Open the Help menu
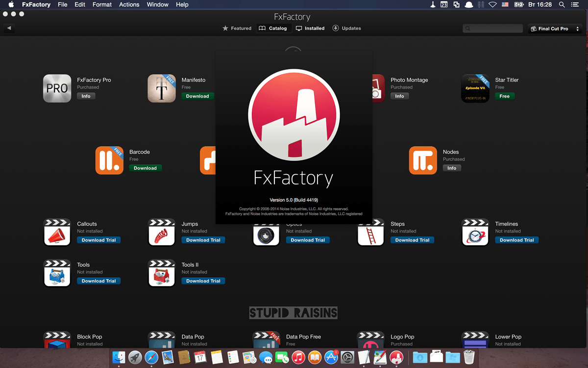Viewport: 588px width, 368px height. click(x=182, y=4)
